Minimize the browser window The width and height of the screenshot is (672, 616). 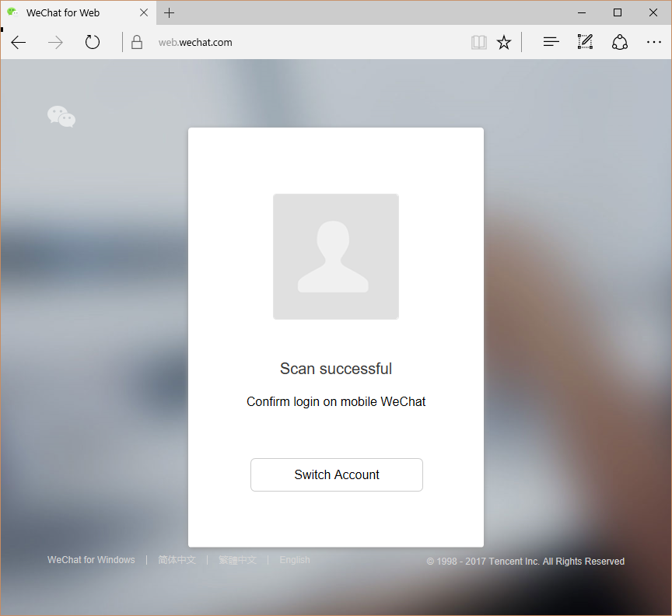582,13
